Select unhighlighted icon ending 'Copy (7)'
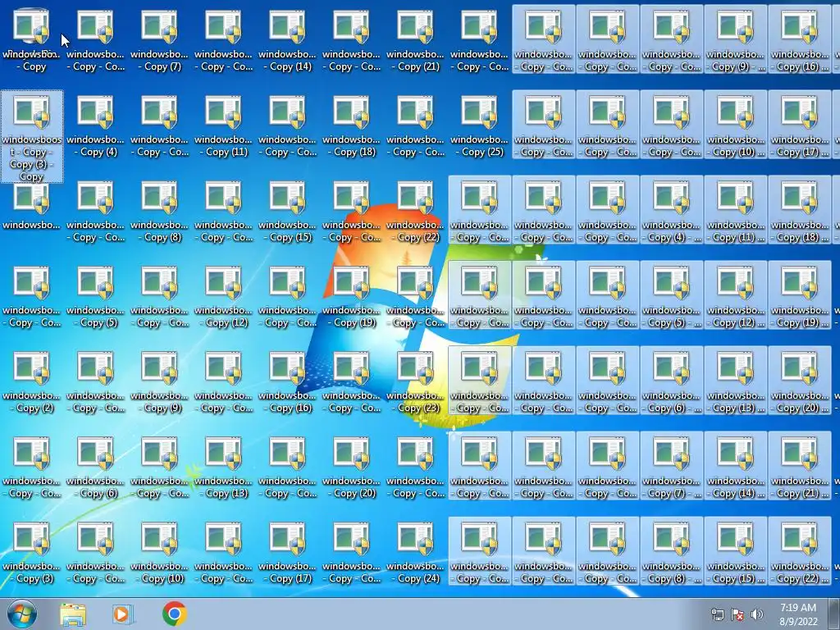The image size is (840, 630). (x=159, y=41)
